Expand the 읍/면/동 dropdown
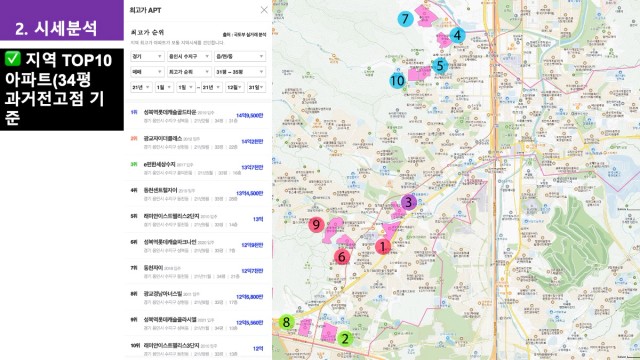Screen dimensions: 640x360 pos(240,56)
